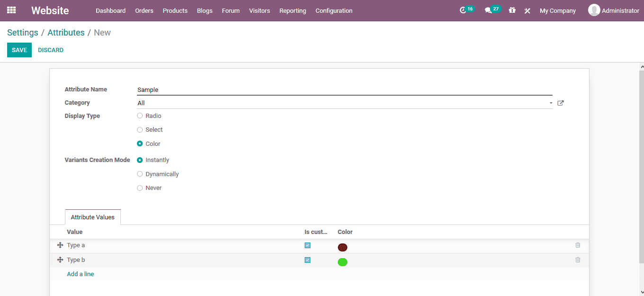Viewport: 644px width, 296px height.
Task: Open Category record via external link icon
Action: click(x=560, y=103)
